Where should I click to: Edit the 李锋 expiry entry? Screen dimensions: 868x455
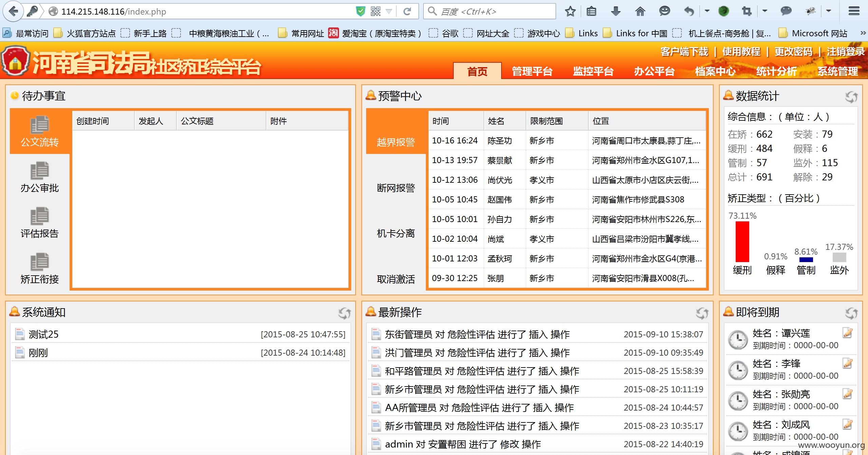click(848, 363)
